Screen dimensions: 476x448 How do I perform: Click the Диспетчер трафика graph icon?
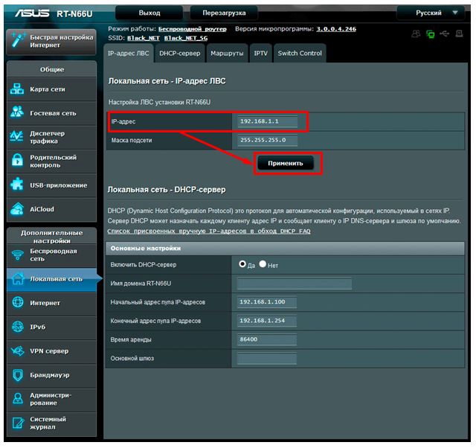(16, 136)
